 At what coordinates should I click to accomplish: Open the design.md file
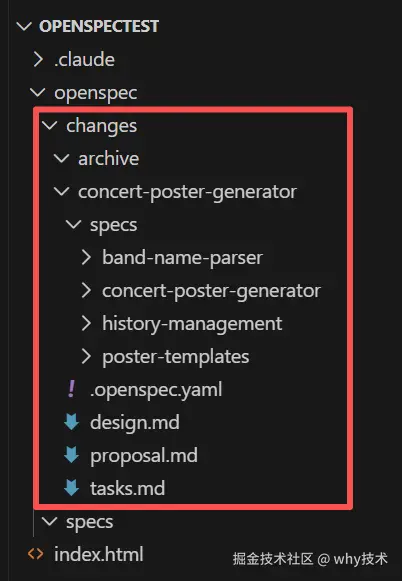point(135,423)
